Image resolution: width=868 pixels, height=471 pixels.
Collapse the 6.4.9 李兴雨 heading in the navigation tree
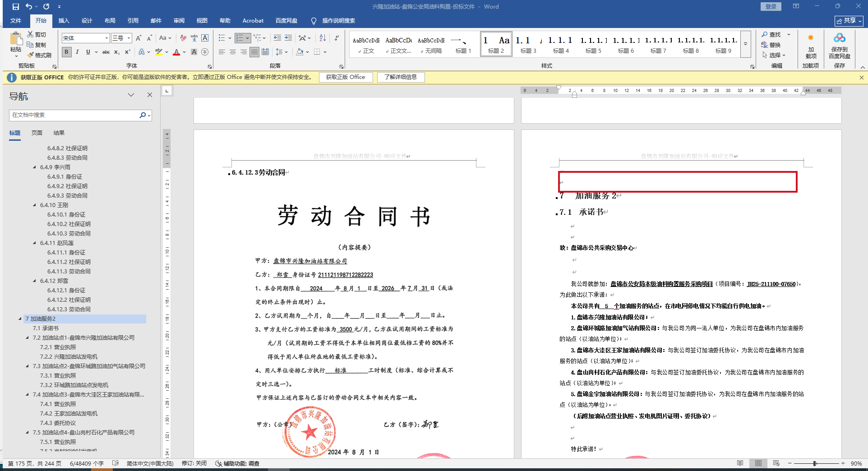tap(35, 167)
